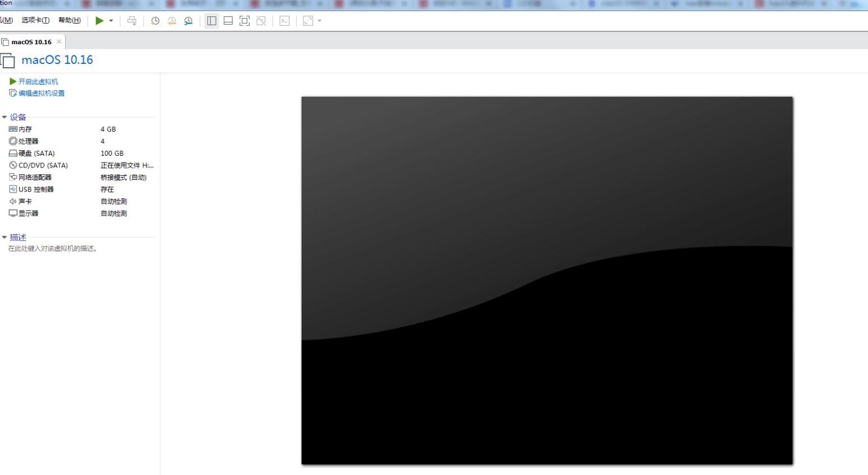Click the revert to snapshot icon
Image resolution: width=868 pixels, height=475 pixels.
point(172,21)
